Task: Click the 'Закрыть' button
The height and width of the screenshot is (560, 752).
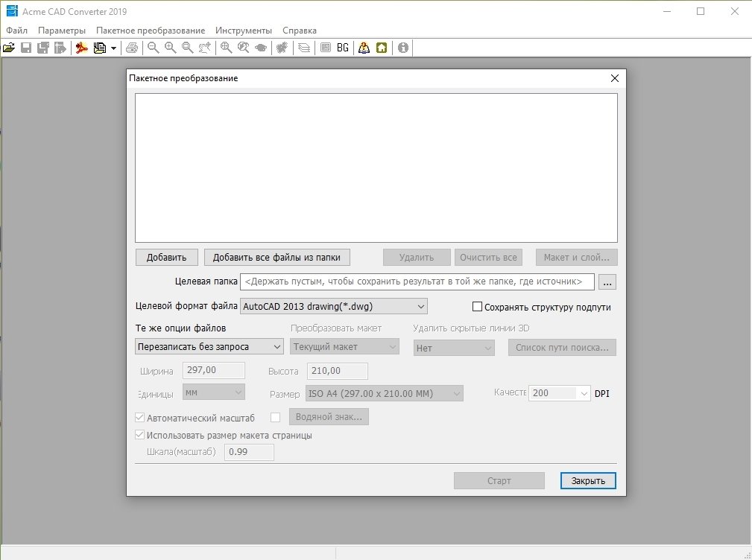Action: 588,481
